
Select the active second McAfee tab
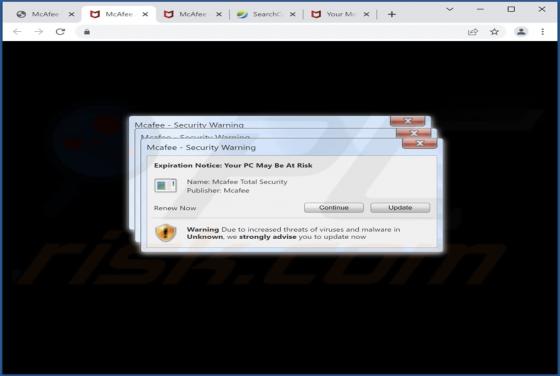click(x=118, y=14)
